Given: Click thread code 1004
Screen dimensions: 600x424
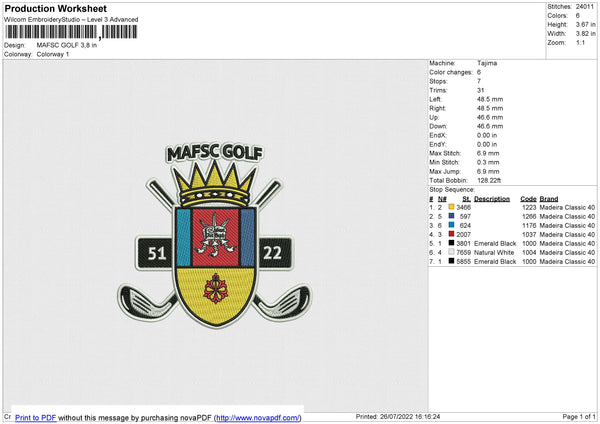Looking at the screenshot, I should [x=529, y=253].
